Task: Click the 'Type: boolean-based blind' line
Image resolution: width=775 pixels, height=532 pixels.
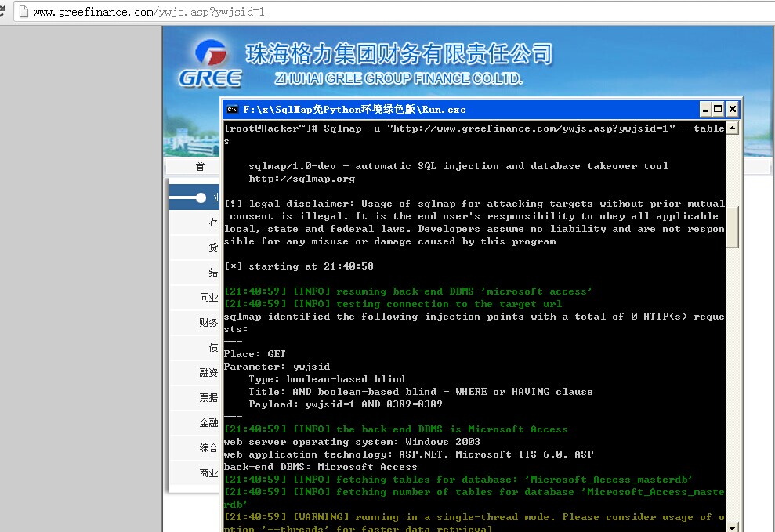Action: tap(327, 379)
